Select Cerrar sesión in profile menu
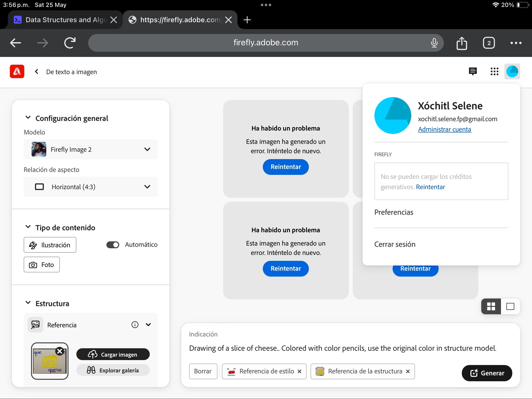 click(395, 244)
